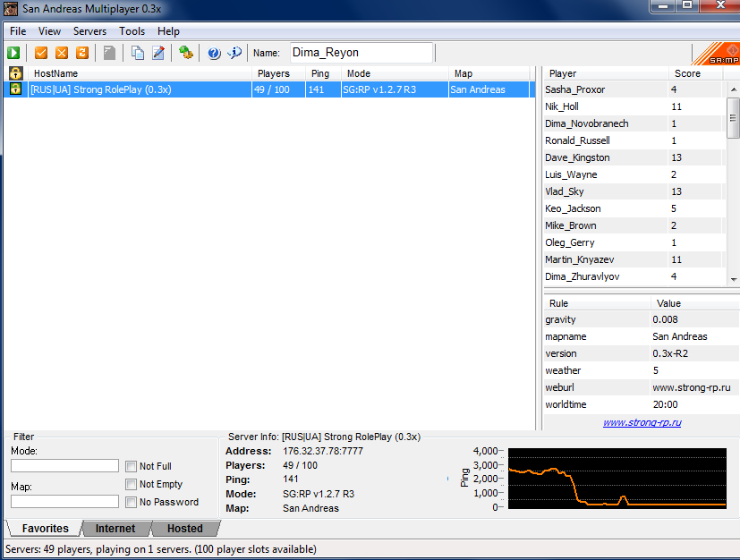Image resolution: width=740 pixels, height=560 pixels.
Task: Select player Oleg_Gerry
Action: coord(634,242)
